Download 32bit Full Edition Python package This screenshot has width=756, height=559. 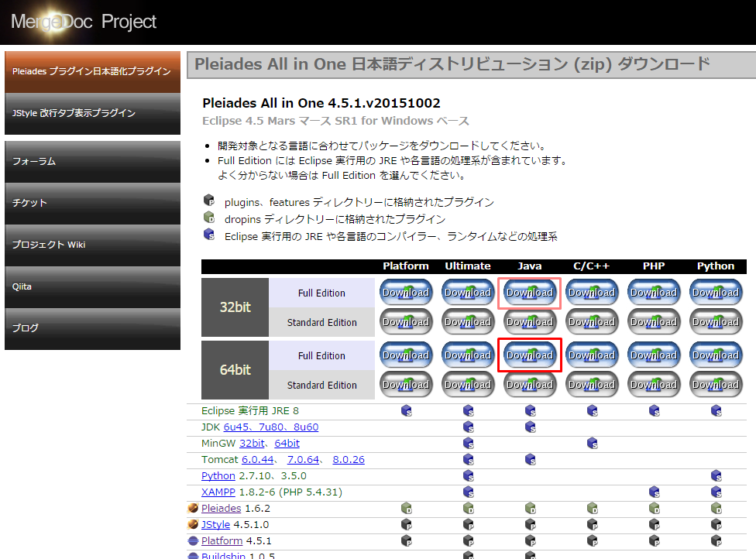click(x=715, y=293)
